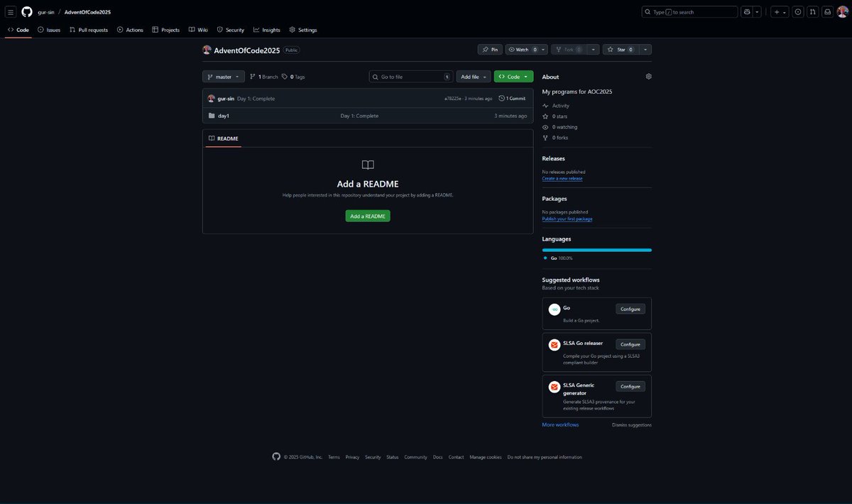
Task: Open the About settings gear icon
Action: pyautogui.click(x=648, y=77)
